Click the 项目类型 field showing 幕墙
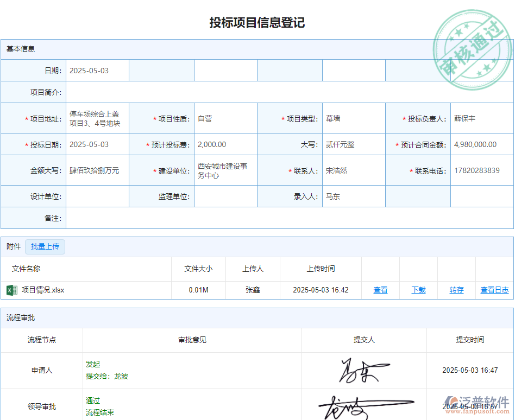This screenshot has height=420, width=515. pos(353,118)
